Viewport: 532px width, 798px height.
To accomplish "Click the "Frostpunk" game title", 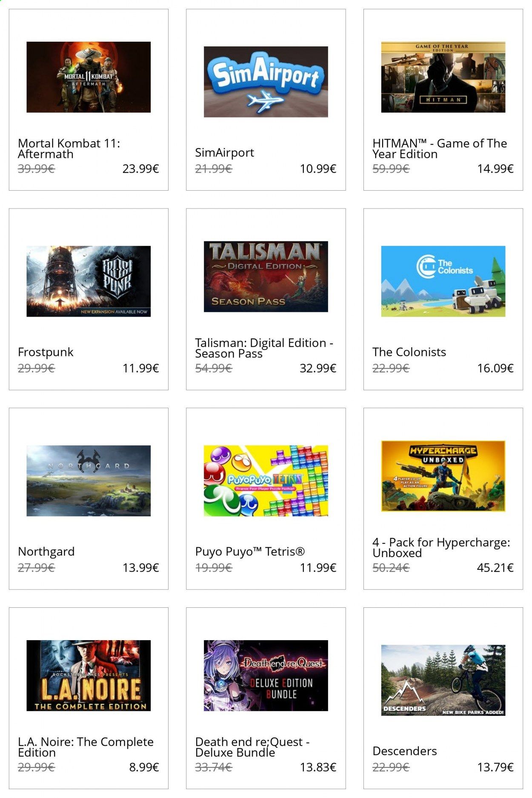I will click(x=46, y=352).
